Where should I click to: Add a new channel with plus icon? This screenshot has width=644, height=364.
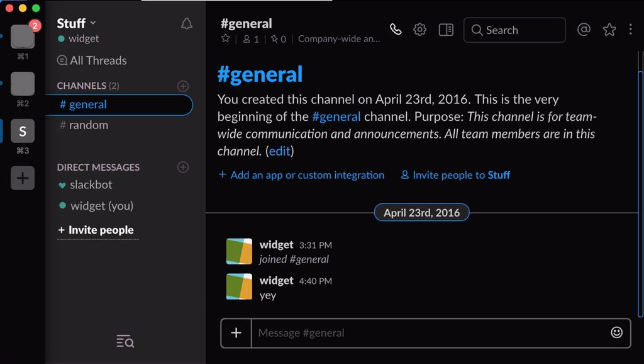(183, 86)
